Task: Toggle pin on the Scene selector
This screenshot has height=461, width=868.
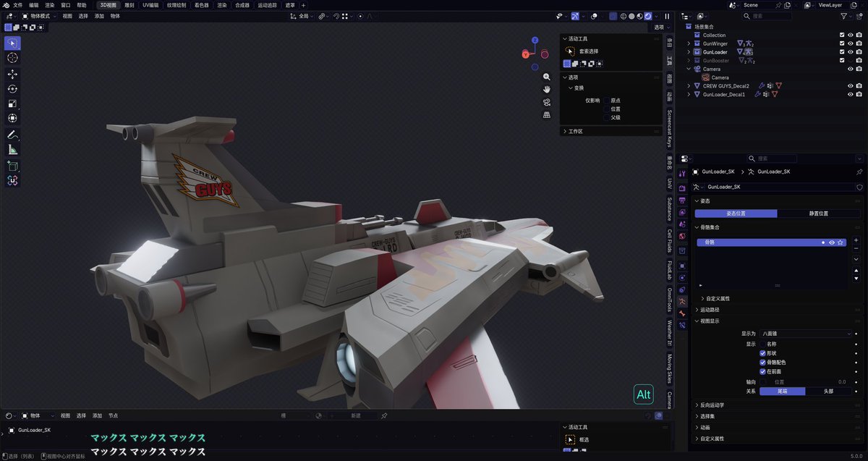Action: tap(778, 4)
